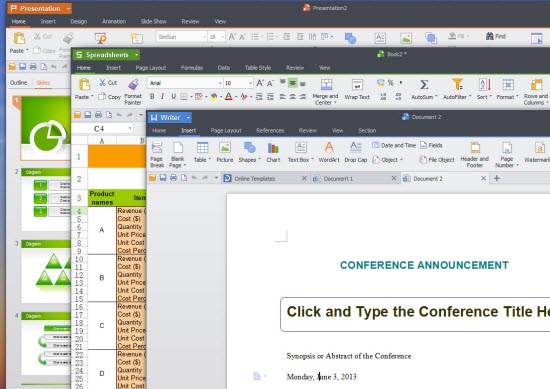Open the References tab in Writer
This screenshot has height=389, width=550.
(270, 130)
